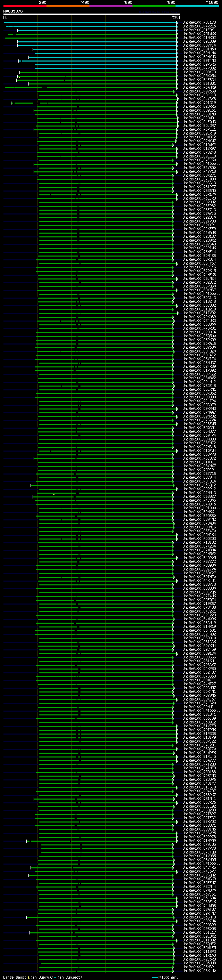The width and height of the screenshot is (222, 980).
Task: Click the orange ~40% identity legend segment
Action: click(68, 6)
